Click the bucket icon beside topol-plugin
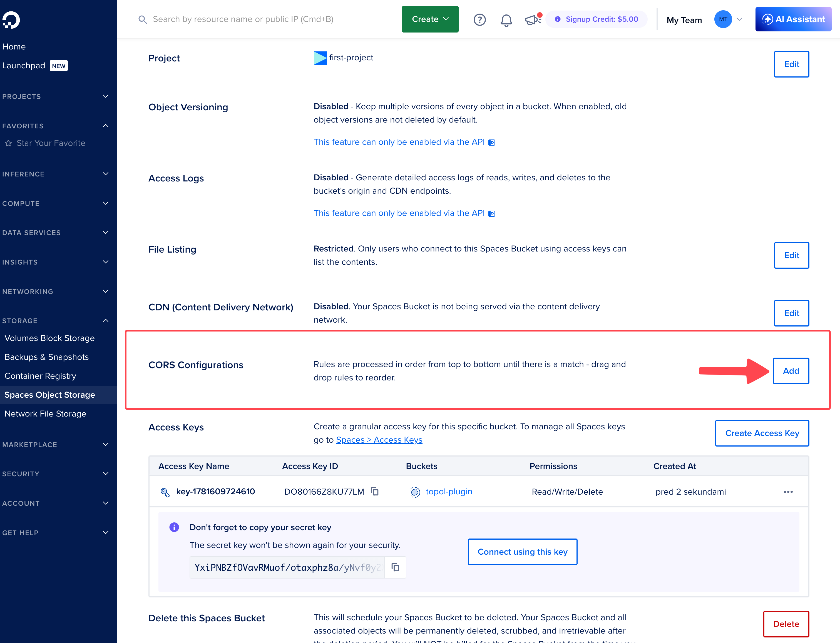Screen dimensions: 840x643 (x=415, y=492)
